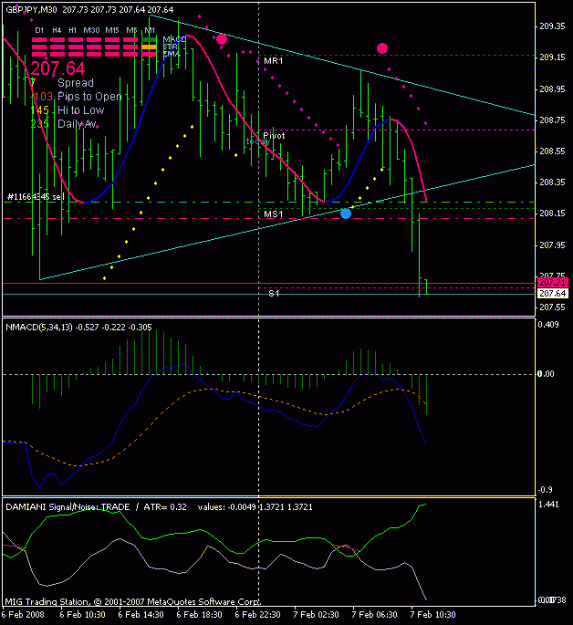
Task: Select the H4 timeframe label
Action: [x=57, y=30]
